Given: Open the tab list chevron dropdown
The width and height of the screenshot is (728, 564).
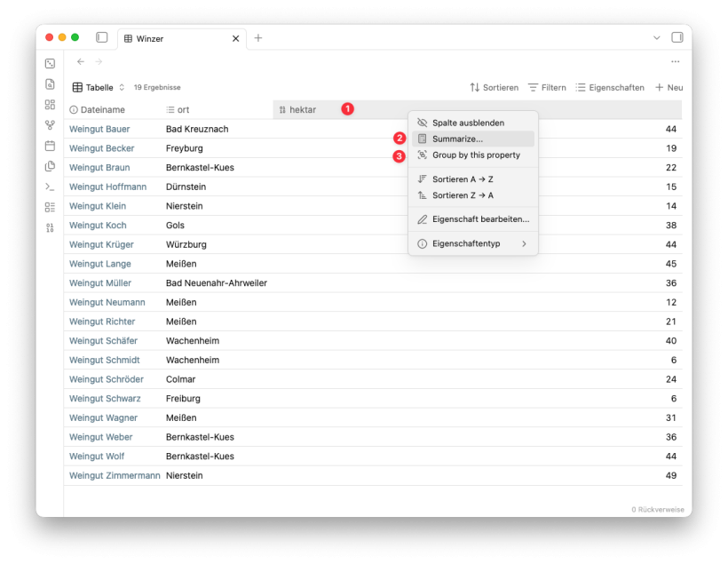Looking at the screenshot, I should point(657,38).
